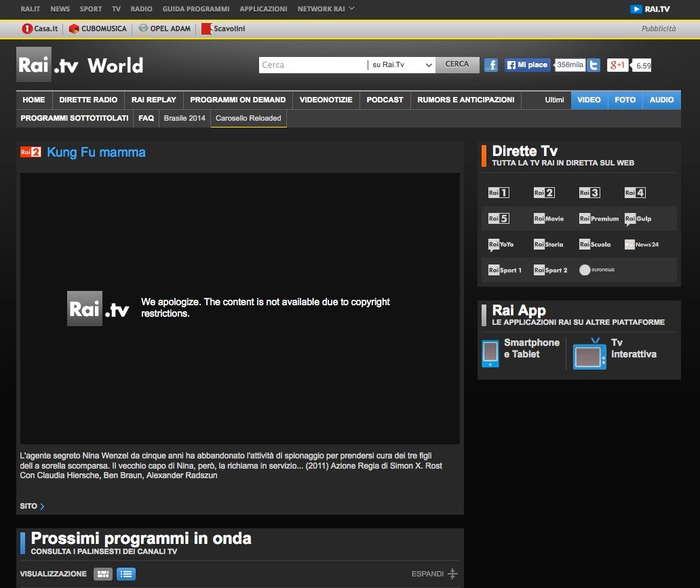Viewport: 700px width, 588px height.
Task: Expand the Network Rai dropdown menu
Action: tap(326, 9)
